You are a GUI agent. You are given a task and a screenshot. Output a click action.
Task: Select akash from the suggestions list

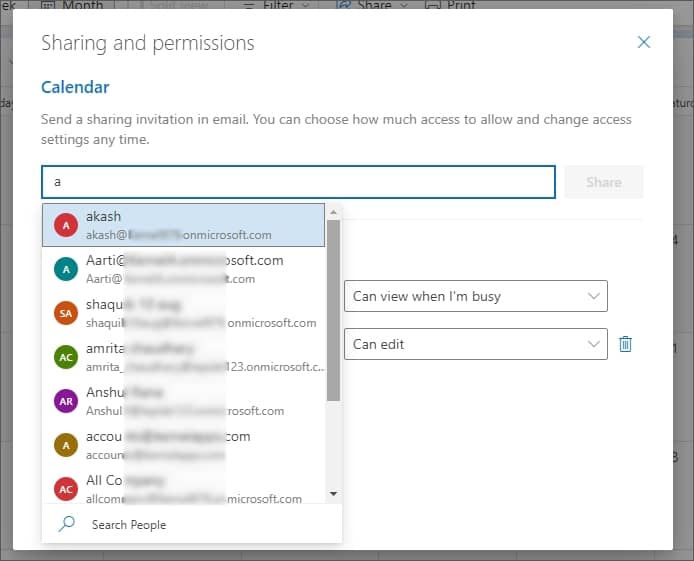click(x=183, y=225)
